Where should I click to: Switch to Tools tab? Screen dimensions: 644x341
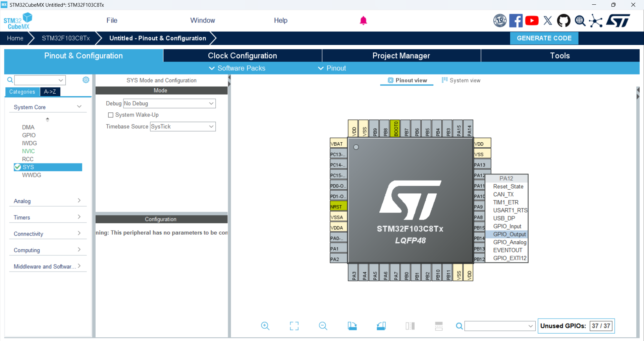560,56
